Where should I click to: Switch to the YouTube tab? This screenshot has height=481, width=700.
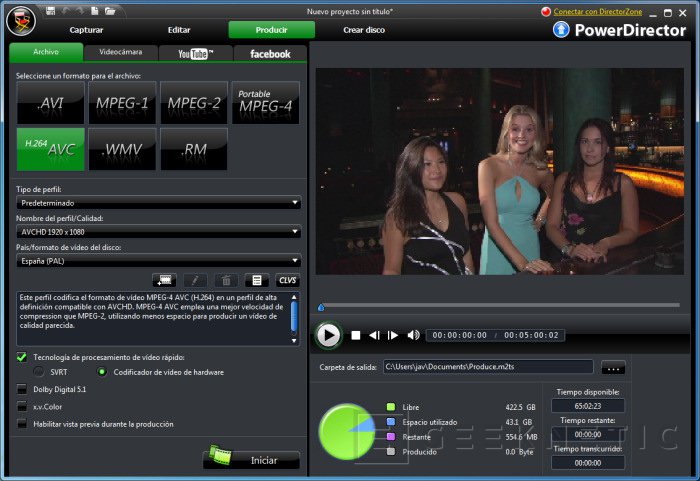(196, 54)
